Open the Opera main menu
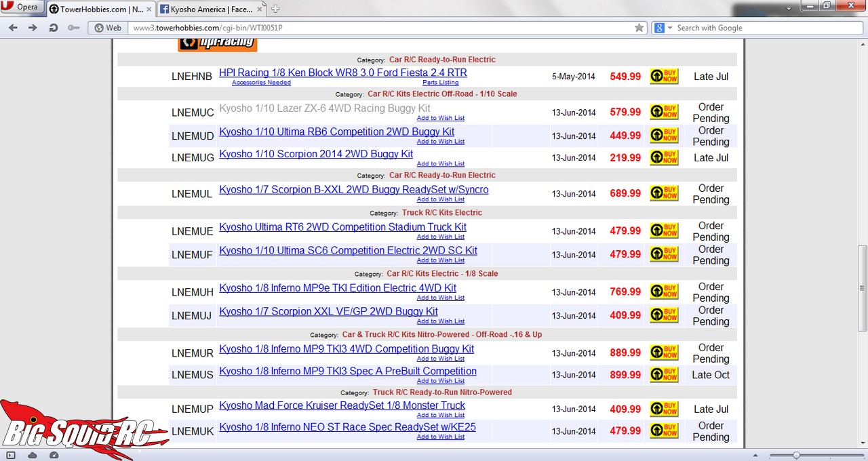 pyautogui.click(x=21, y=7)
